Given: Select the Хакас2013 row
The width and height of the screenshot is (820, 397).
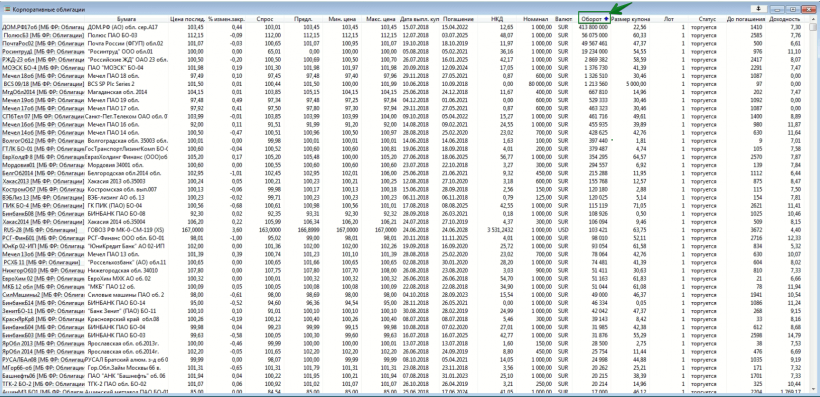Looking at the screenshot, I should [x=405, y=181].
